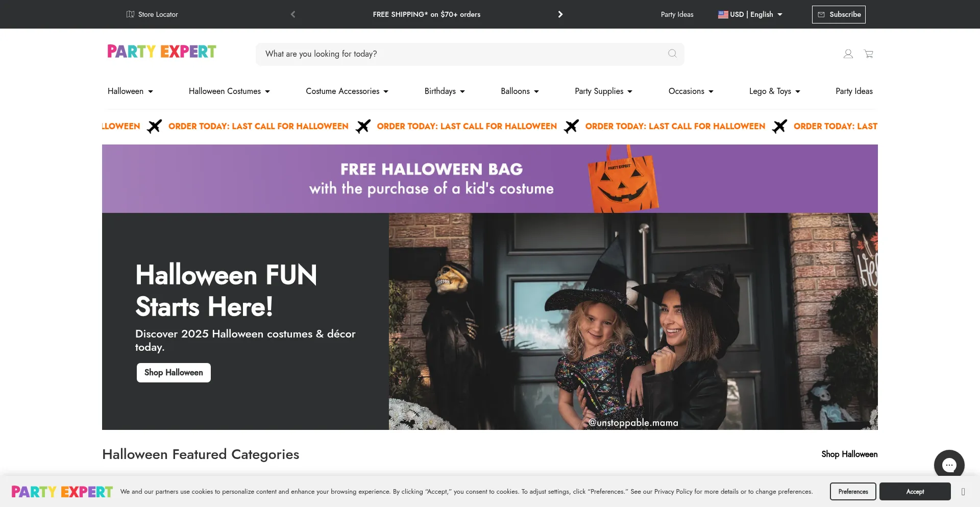Viewport: 980px width, 507px height.
Task: Expand the USD | English selector
Action: click(750, 14)
